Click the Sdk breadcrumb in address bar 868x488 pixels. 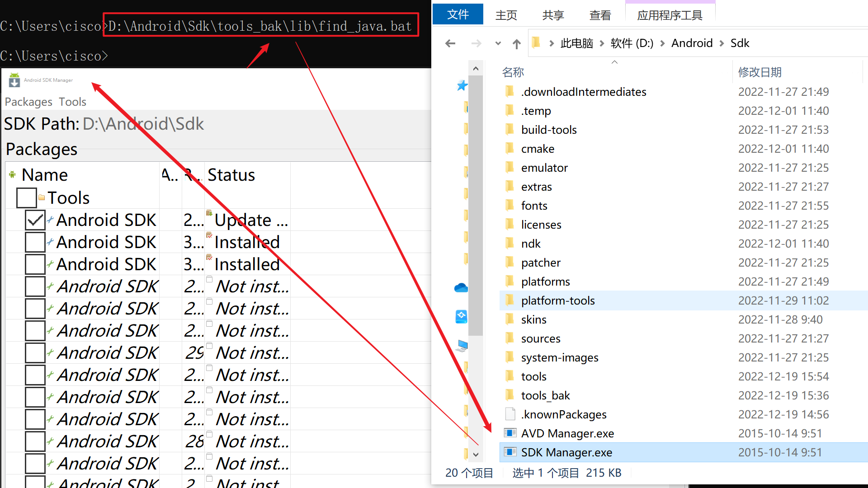(x=740, y=43)
